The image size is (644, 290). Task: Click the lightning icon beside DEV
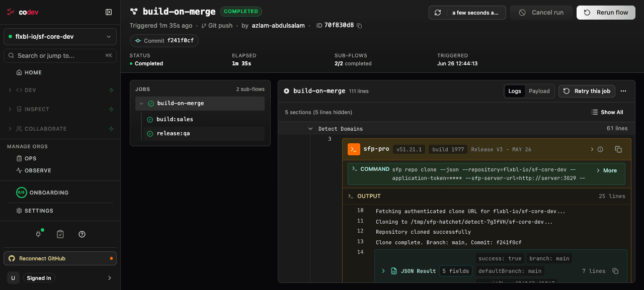[x=111, y=90]
